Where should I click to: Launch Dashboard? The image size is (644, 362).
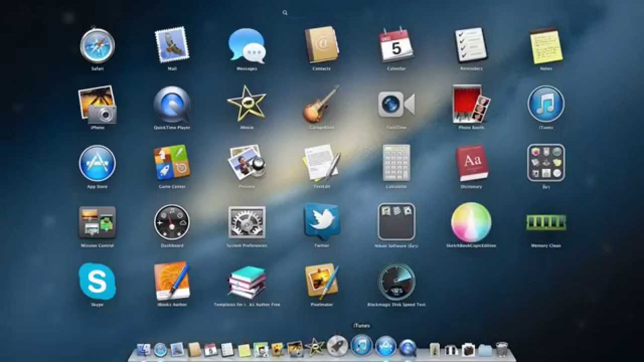click(172, 222)
